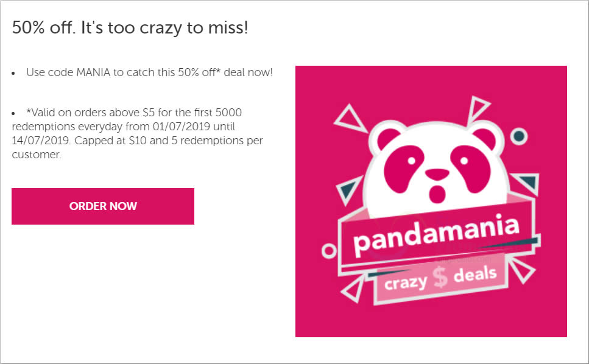Click the '50% off. It's too crazy to miss!' heading
Image resolution: width=589 pixels, height=364 pixels.
click(130, 28)
